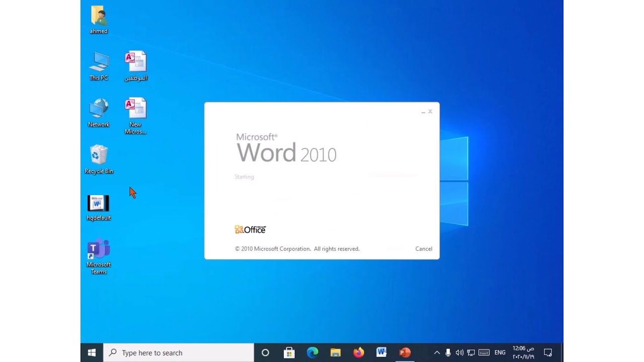This screenshot has height=362, width=644.
Task: Close the Word 2010 splash window
Action: pos(430,112)
